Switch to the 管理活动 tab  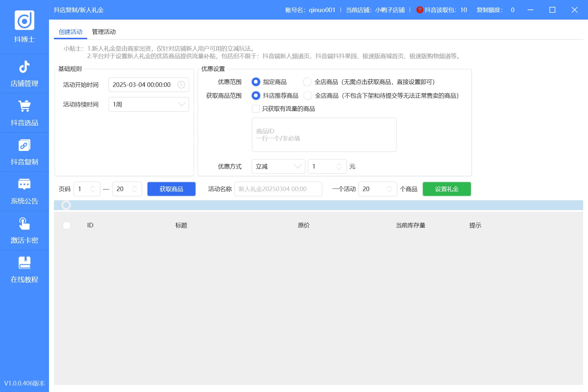coord(104,32)
